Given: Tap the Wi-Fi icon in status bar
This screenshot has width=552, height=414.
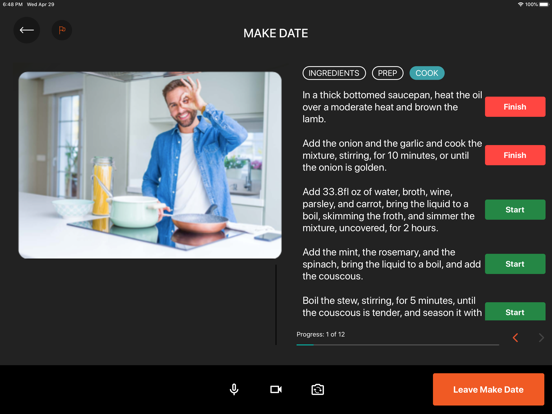Looking at the screenshot, I should [520, 5].
